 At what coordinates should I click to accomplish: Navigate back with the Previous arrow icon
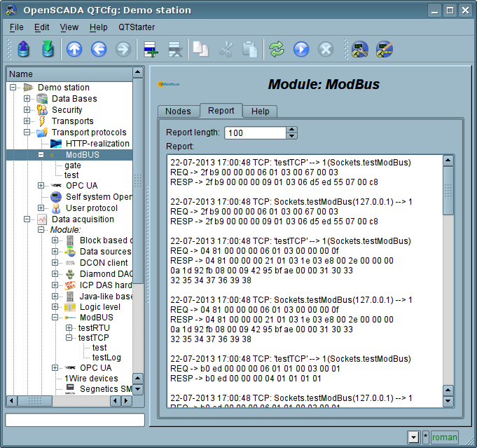pos(98,49)
